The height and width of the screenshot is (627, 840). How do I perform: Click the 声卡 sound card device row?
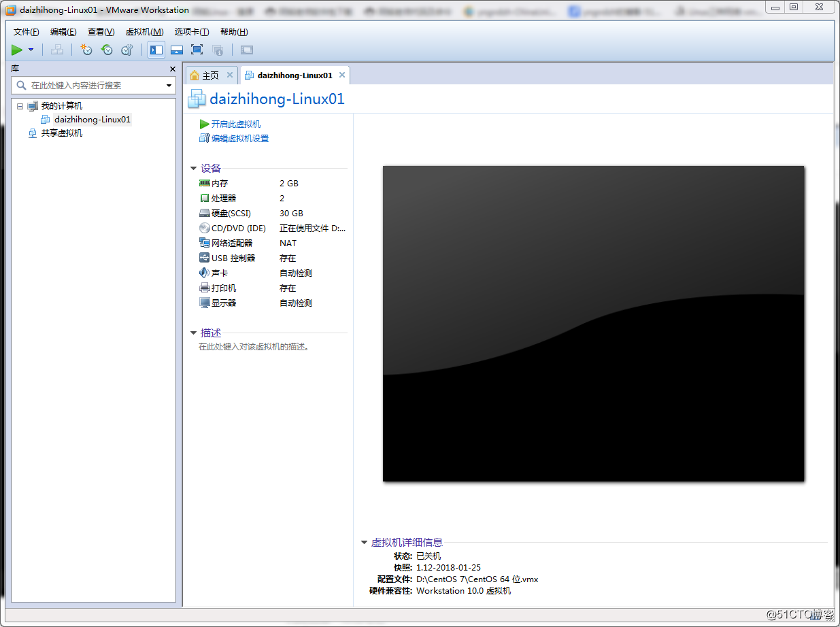[273, 273]
